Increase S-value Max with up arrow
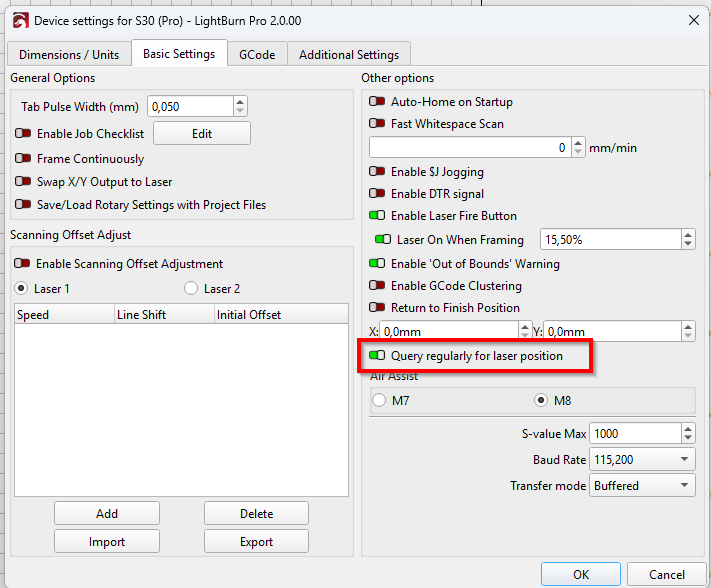The height and width of the screenshot is (588, 711). [x=688, y=428]
